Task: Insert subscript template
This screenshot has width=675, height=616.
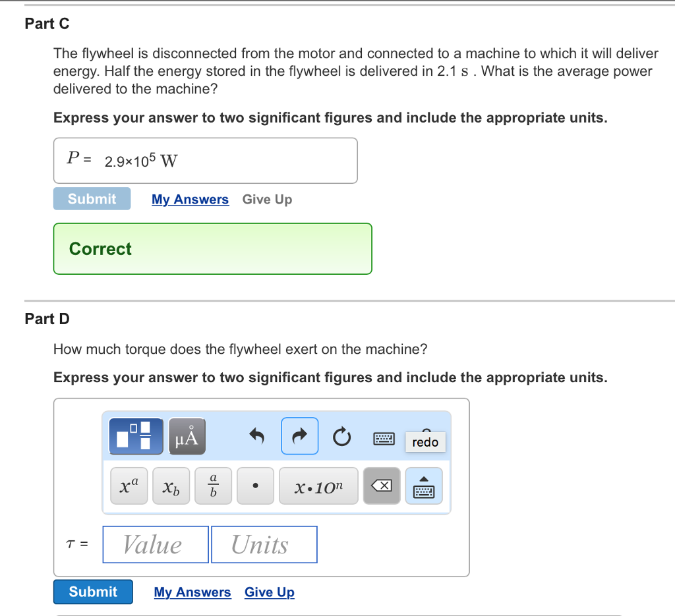Action: [x=171, y=486]
